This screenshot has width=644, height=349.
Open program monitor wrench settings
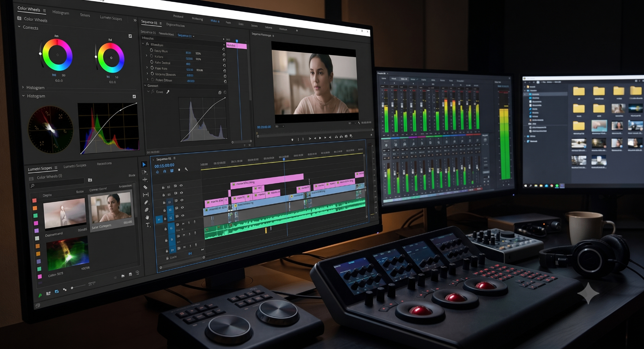point(359,123)
